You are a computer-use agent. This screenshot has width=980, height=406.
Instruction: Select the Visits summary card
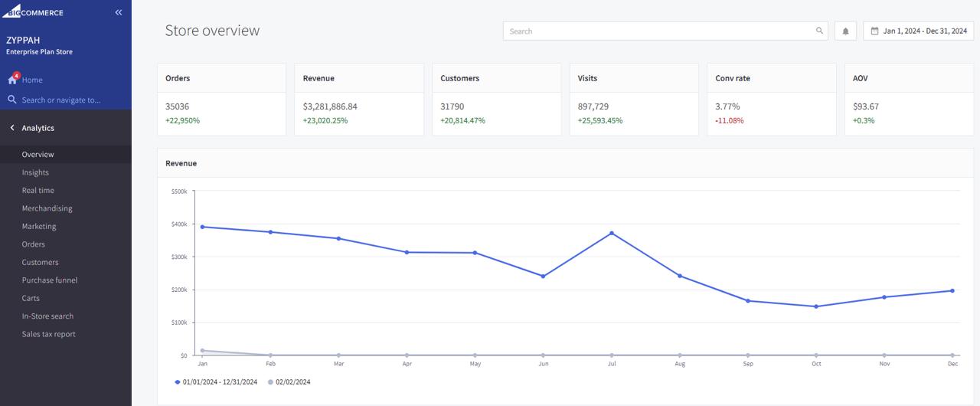click(634, 100)
